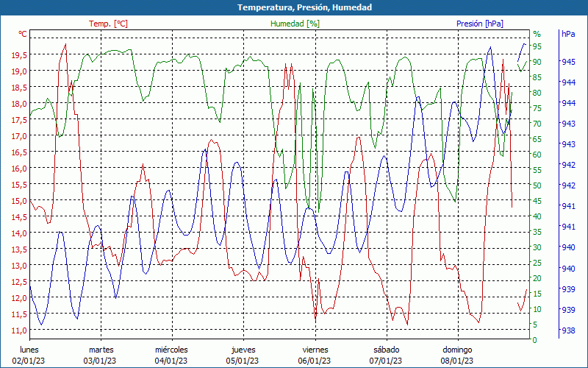Screen dimensions: 588x368
Task: Click the 18,5 temperature tick
Action: click(19, 88)
